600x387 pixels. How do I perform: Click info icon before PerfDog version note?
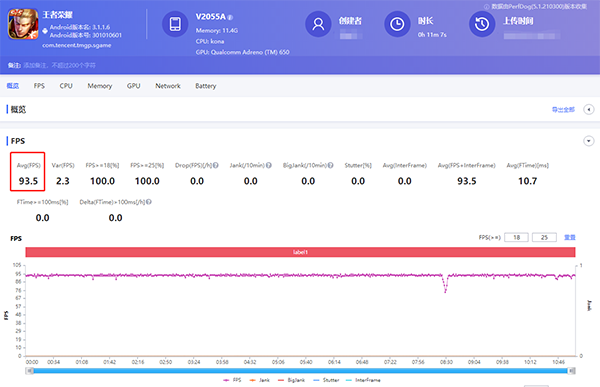(487, 7)
